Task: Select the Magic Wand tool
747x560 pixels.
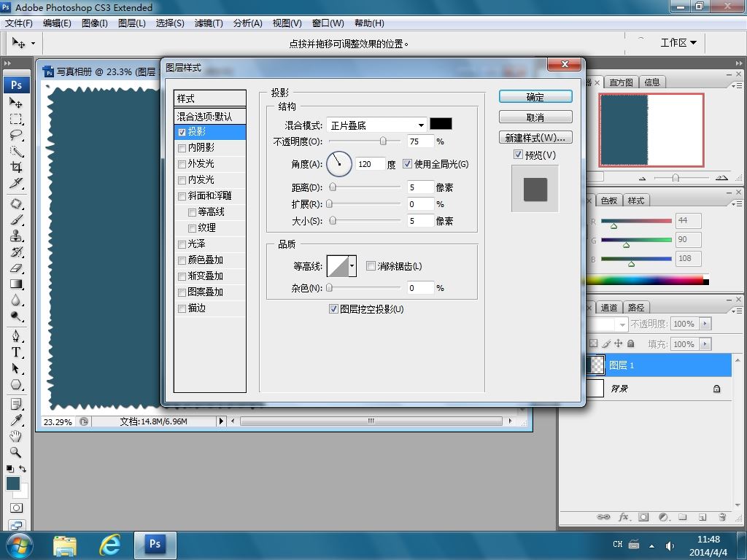Action: point(16,152)
